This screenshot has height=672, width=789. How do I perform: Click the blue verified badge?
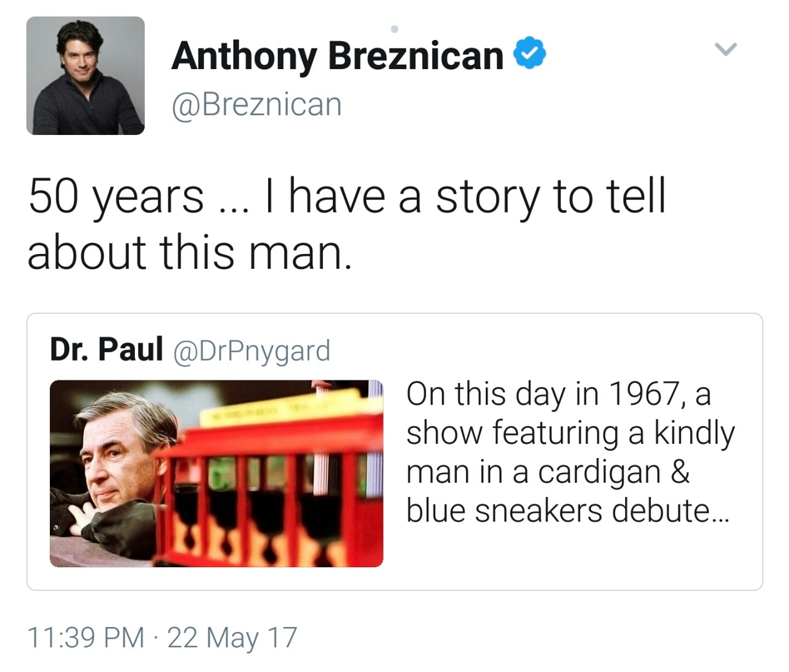529,54
